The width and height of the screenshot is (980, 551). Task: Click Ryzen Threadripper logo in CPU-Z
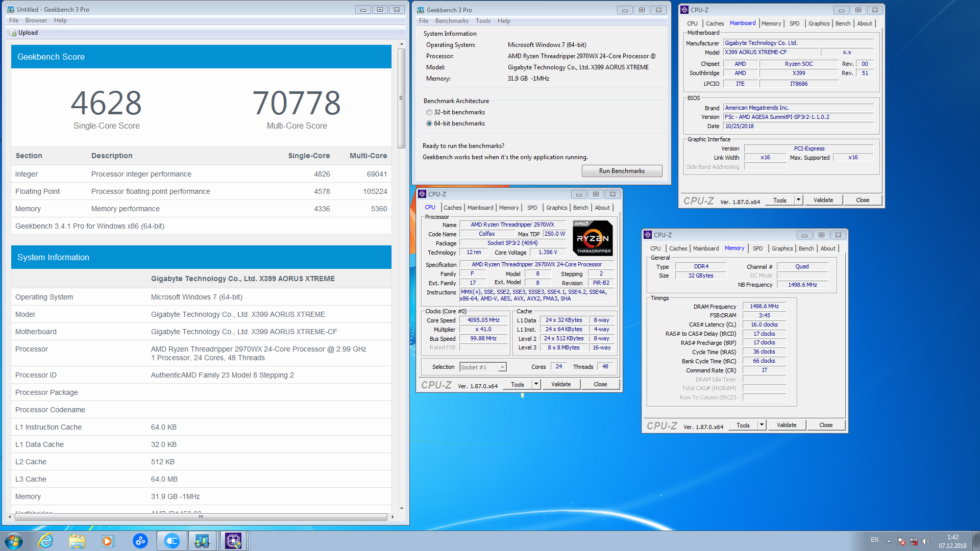593,238
